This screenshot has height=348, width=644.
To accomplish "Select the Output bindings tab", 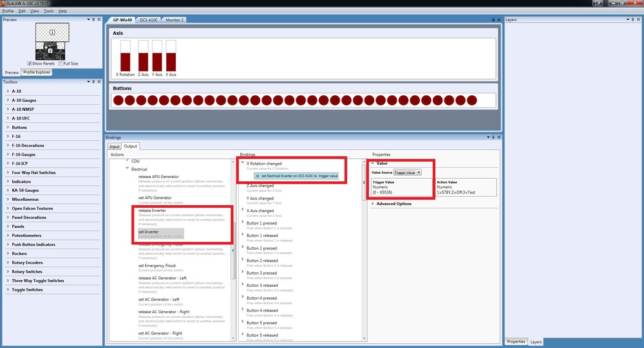I will 130,146.
